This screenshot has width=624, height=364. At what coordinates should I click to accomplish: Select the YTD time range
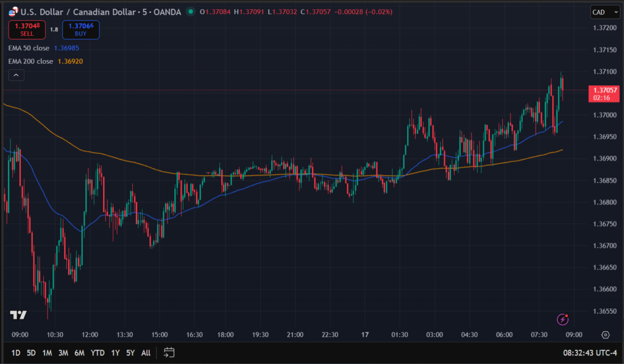point(97,353)
